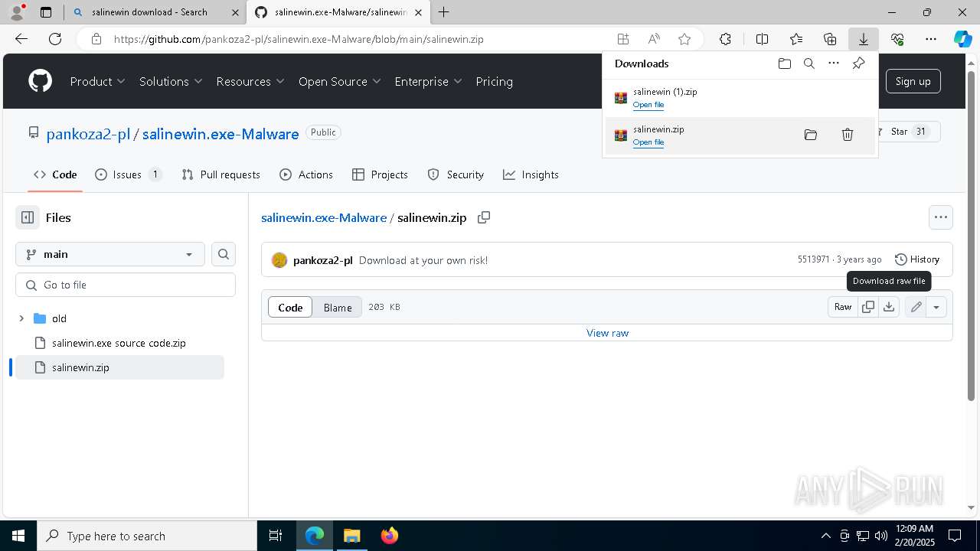The height and width of the screenshot is (551, 980).
Task: Launch Copilot from the toolbar
Action: coord(962,39)
